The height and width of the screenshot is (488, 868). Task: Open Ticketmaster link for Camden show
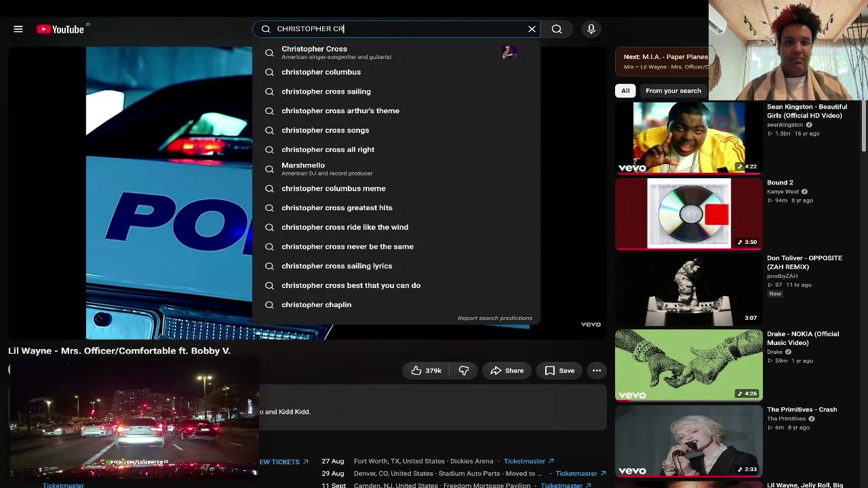566,485
